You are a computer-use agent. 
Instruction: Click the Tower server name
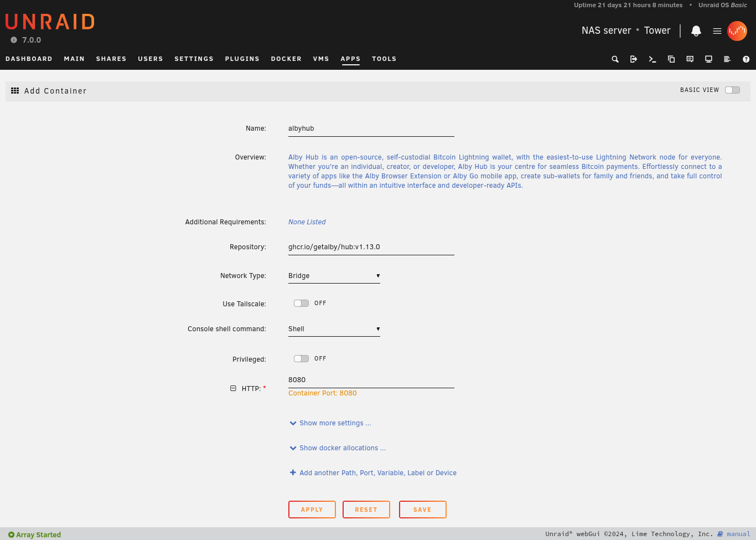[657, 30]
